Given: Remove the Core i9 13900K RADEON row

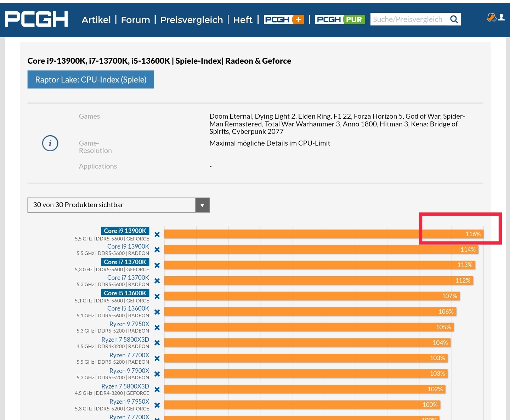Looking at the screenshot, I should [x=157, y=250].
